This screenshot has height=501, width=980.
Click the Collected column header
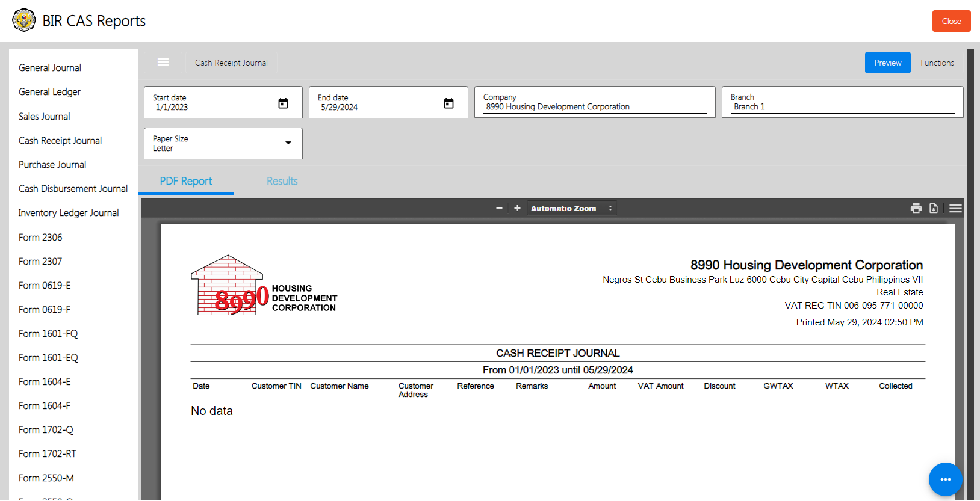pyautogui.click(x=895, y=386)
